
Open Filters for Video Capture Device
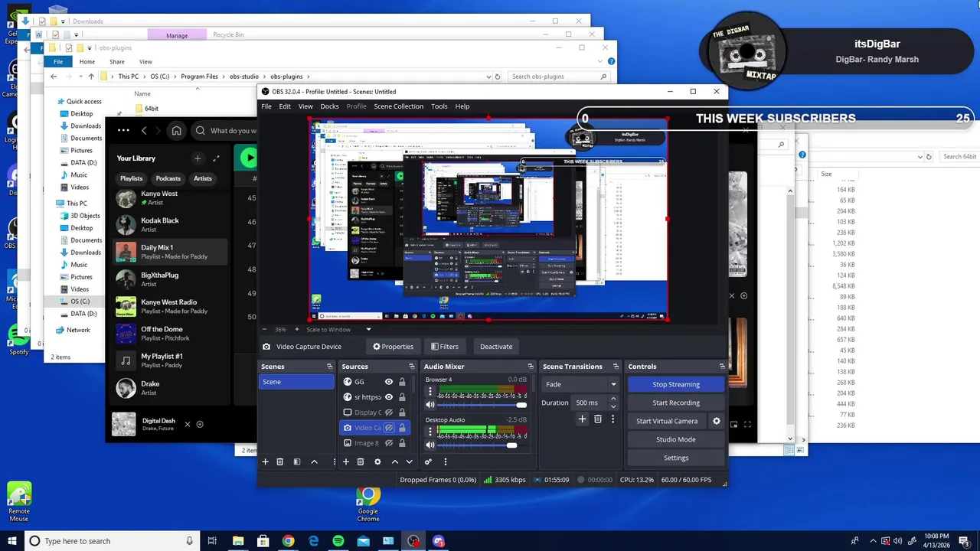tap(444, 347)
